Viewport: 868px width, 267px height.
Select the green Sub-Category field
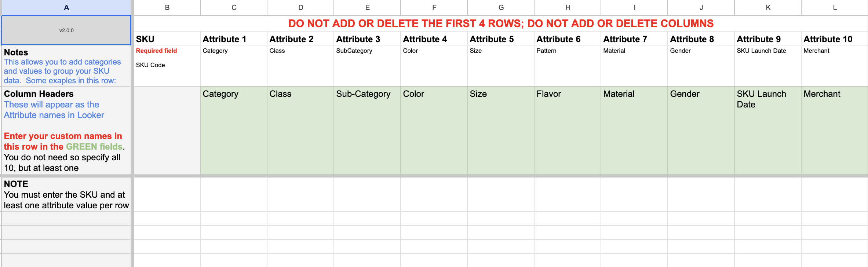(x=367, y=130)
